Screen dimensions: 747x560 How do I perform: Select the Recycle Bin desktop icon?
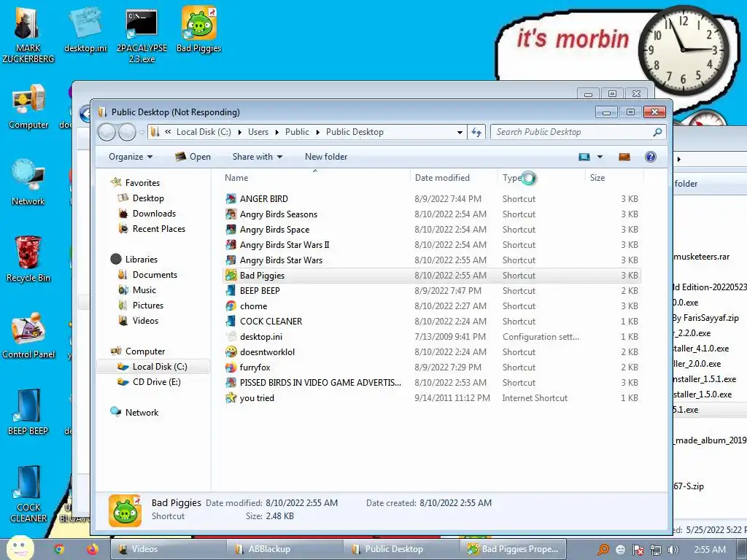coord(28,259)
